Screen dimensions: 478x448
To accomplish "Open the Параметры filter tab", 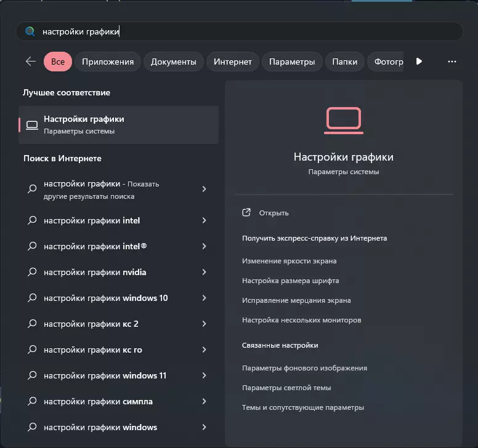I will [292, 62].
